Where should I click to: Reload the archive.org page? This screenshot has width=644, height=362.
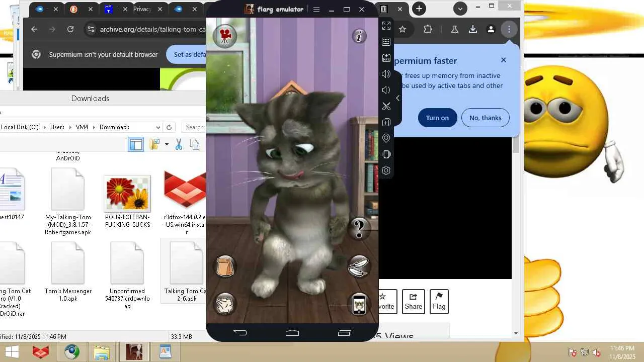tap(70, 29)
